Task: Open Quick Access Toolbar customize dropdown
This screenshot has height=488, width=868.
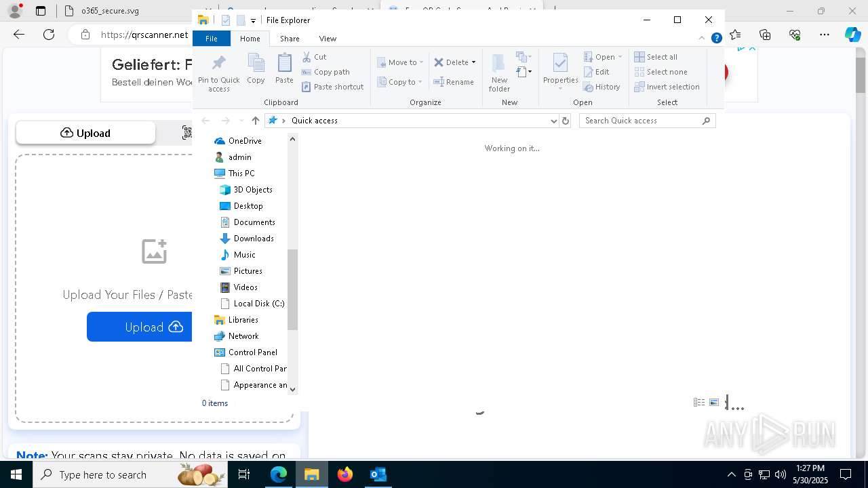Action: click(x=253, y=21)
